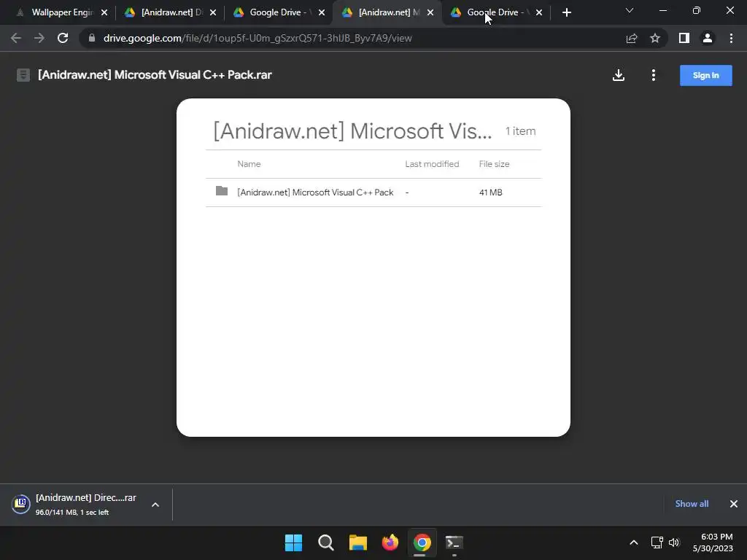Image resolution: width=747 pixels, height=560 pixels.
Task: Click the File size column header
Action: [494, 164]
